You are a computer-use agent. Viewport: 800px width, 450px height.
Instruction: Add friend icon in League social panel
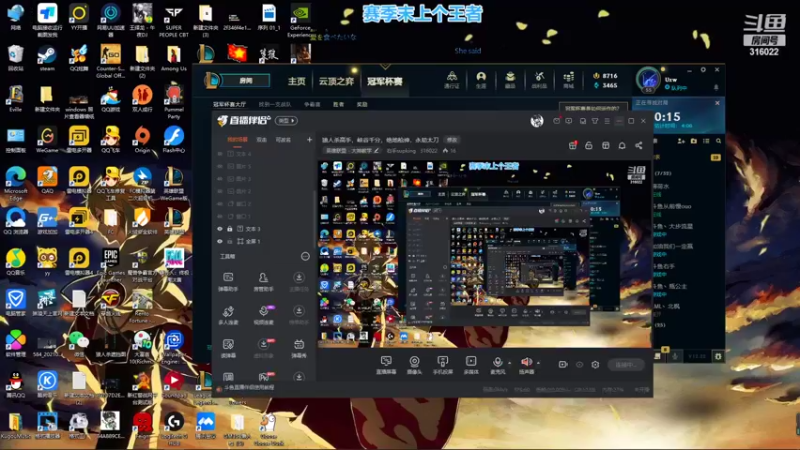coord(681,141)
